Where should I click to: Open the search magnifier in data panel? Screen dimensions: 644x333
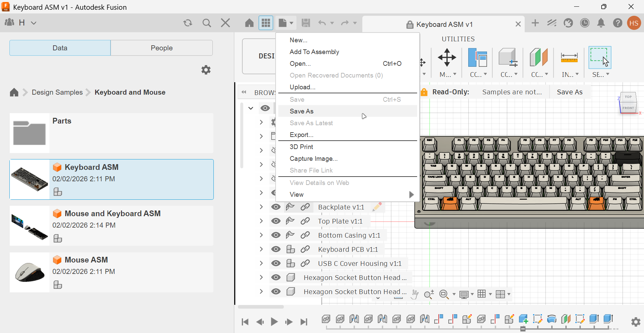(x=207, y=23)
